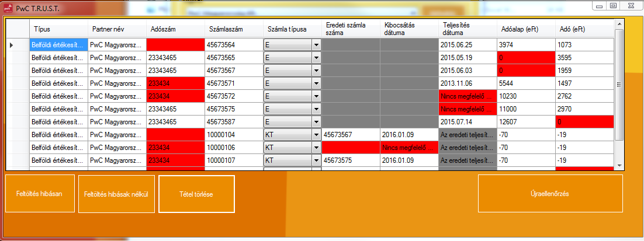Click empty red Adószám cell for invoice 10000104
Image resolution: width=644 pixels, height=241 pixels.
pos(175,135)
